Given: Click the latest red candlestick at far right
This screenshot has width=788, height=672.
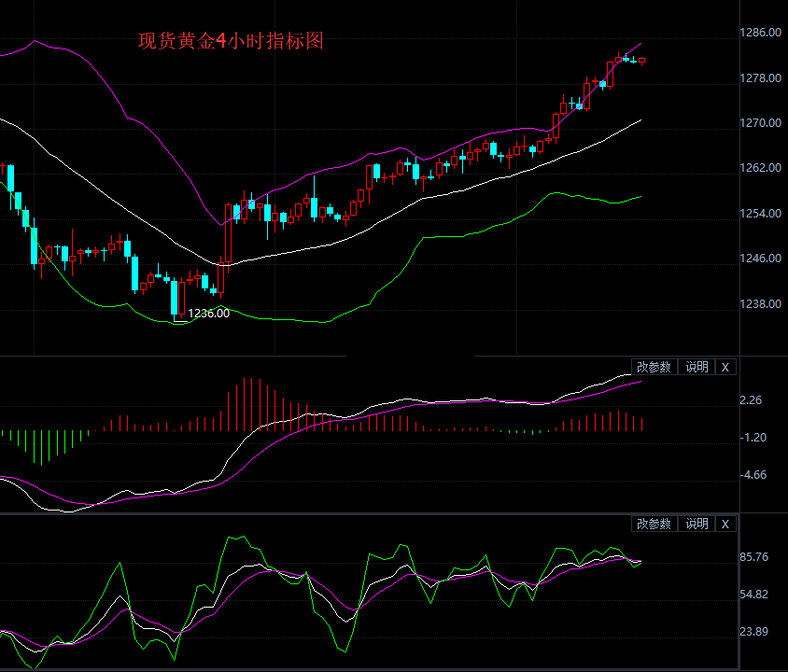Looking at the screenshot, I should click(642, 61).
